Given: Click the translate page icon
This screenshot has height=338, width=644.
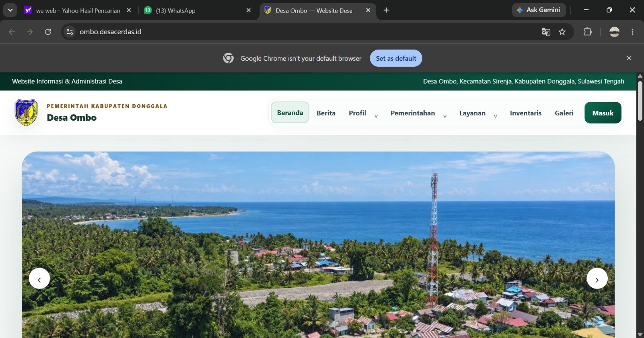Looking at the screenshot, I should (546, 32).
